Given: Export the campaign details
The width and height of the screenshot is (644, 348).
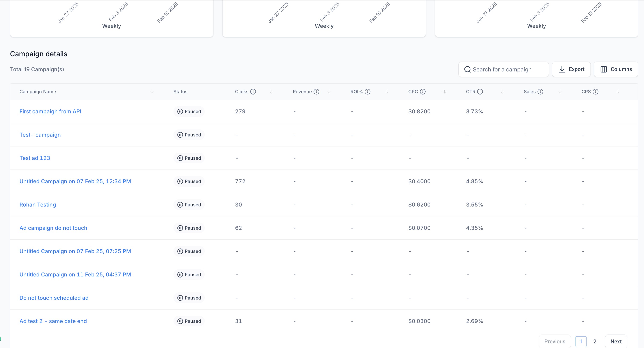Looking at the screenshot, I should pos(571,69).
